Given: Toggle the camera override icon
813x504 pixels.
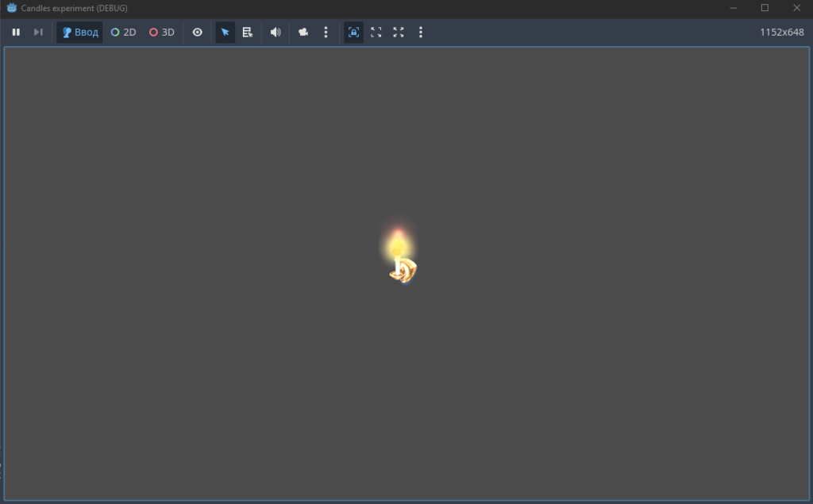Looking at the screenshot, I should pos(303,33).
